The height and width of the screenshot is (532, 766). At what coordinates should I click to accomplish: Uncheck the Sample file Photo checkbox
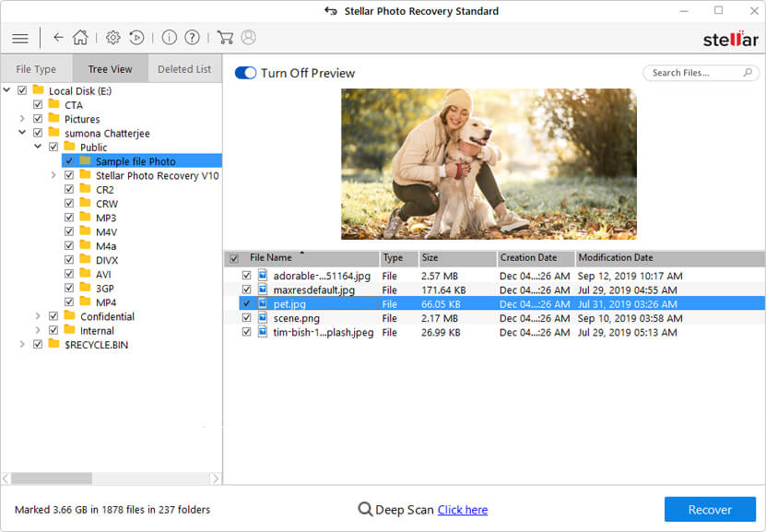click(69, 160)
